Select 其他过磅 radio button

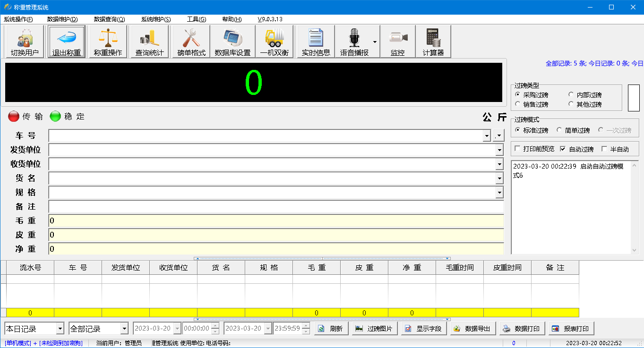pos(585,104)
